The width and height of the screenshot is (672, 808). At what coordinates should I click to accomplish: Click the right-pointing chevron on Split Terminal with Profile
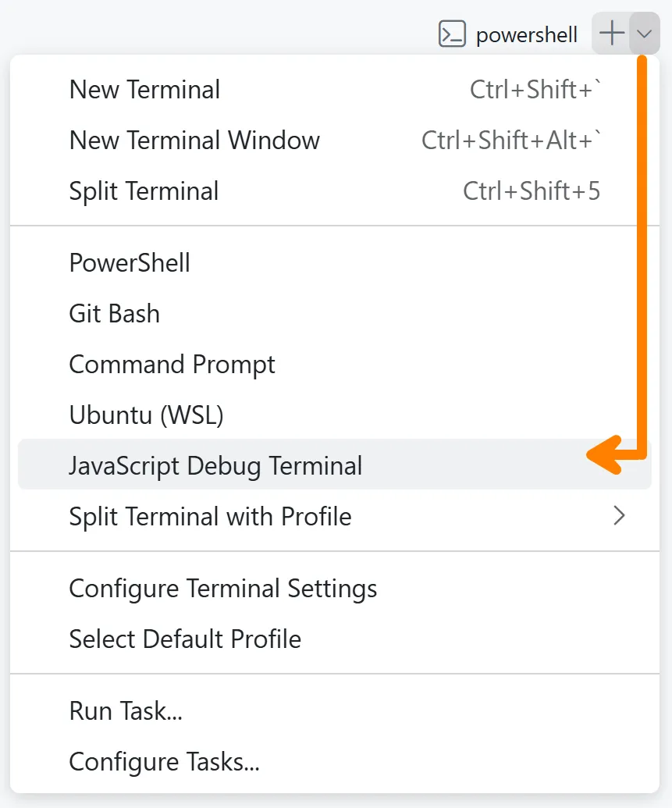[x=620, y=516]
